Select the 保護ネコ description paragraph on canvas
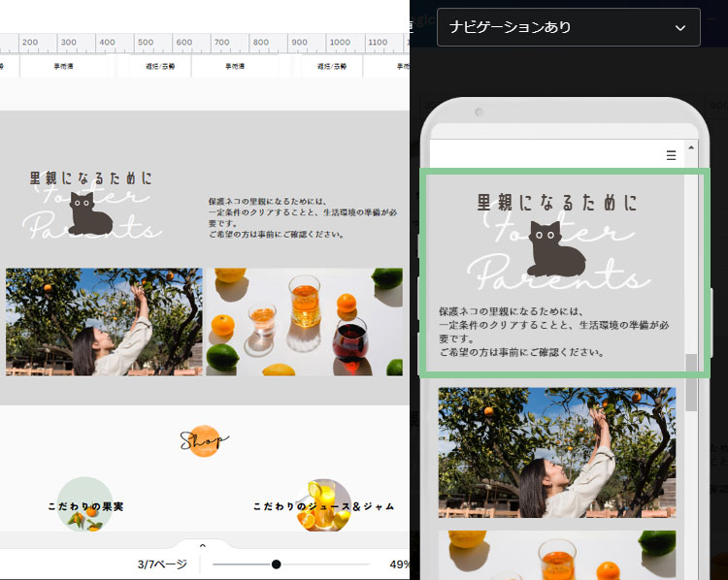Image resolution: width=728 pixels, height=580 pixels. tap(303, 218)
